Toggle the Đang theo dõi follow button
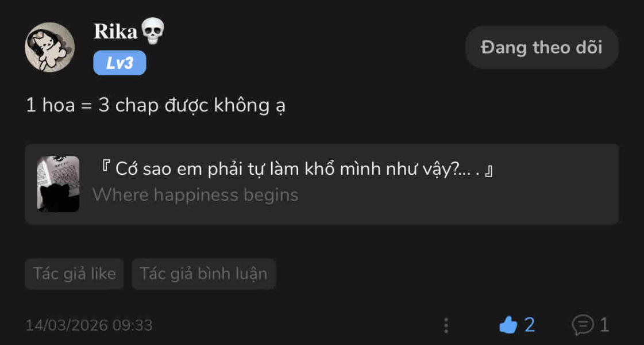Viewport: 644px width, 345px height. pyautogui.click(x=541, y=47)
